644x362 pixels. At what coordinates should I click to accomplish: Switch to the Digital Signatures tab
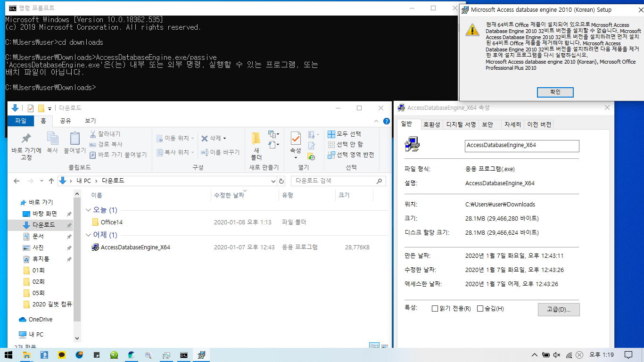(x=461, y=124)
